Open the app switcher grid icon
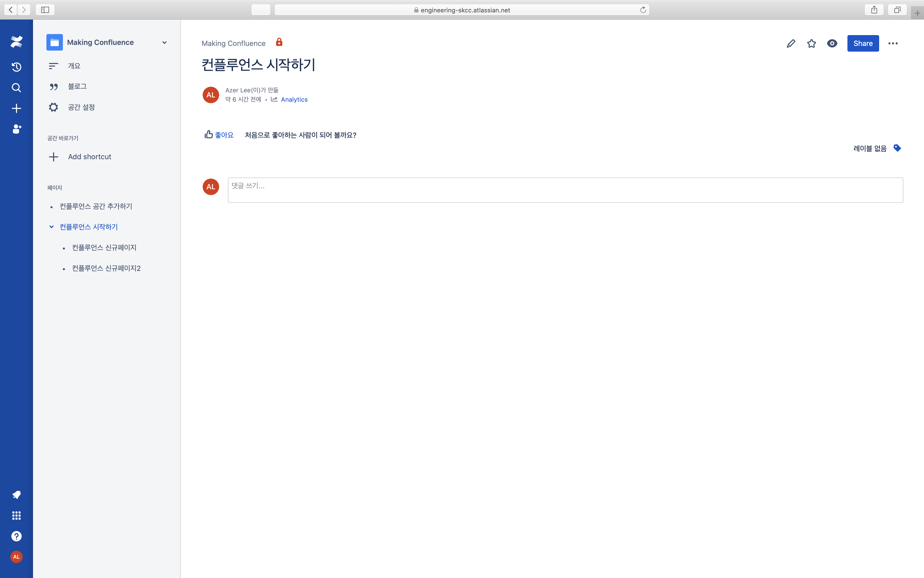The image size is (924, 578). coord(16,516)
